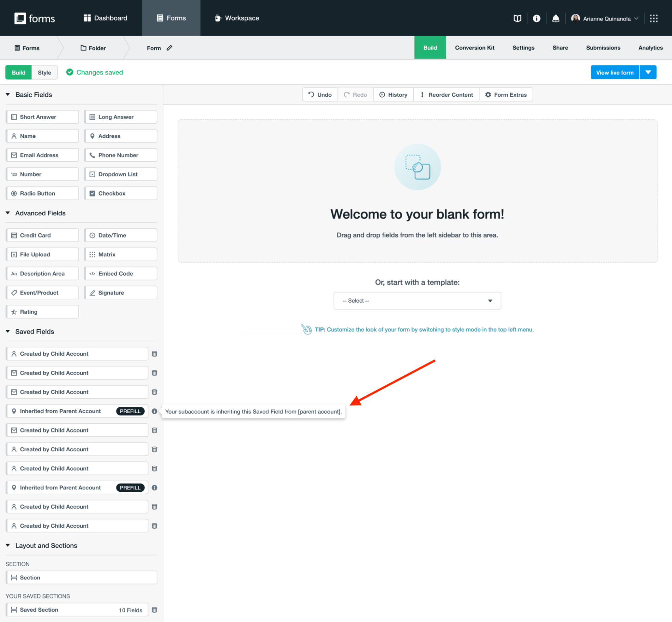Go to Workspace in top navigation
Image resolution: width=672 pixels, height=622 pixels.
(x=237, y=18)
